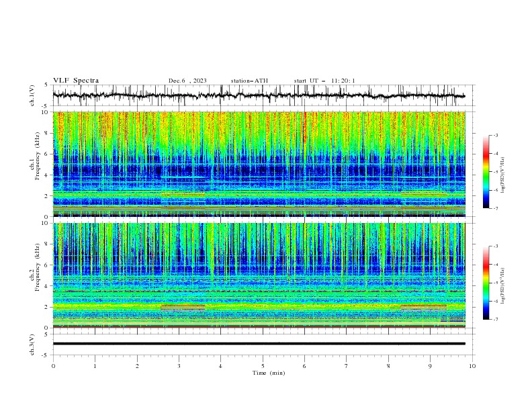Screen dimensions: 532x411
Task: Click the "-5" label on ch.1 colorbar
Action: [x=496, y=172]
